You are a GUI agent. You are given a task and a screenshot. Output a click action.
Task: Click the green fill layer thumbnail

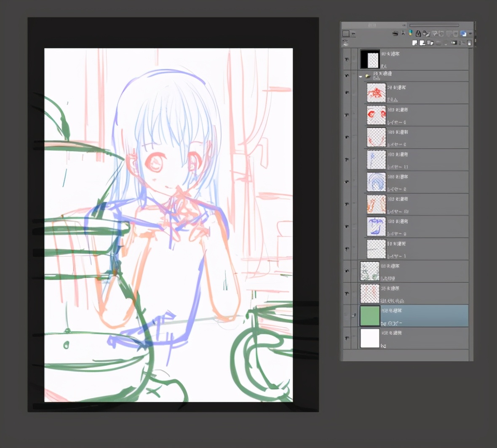(x=370, y=316)
